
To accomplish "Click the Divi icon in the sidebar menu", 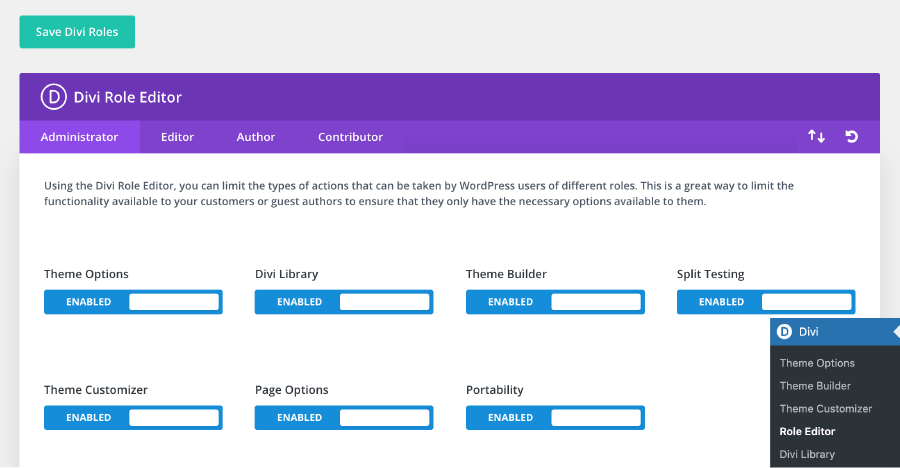I will tap(785, 331).
